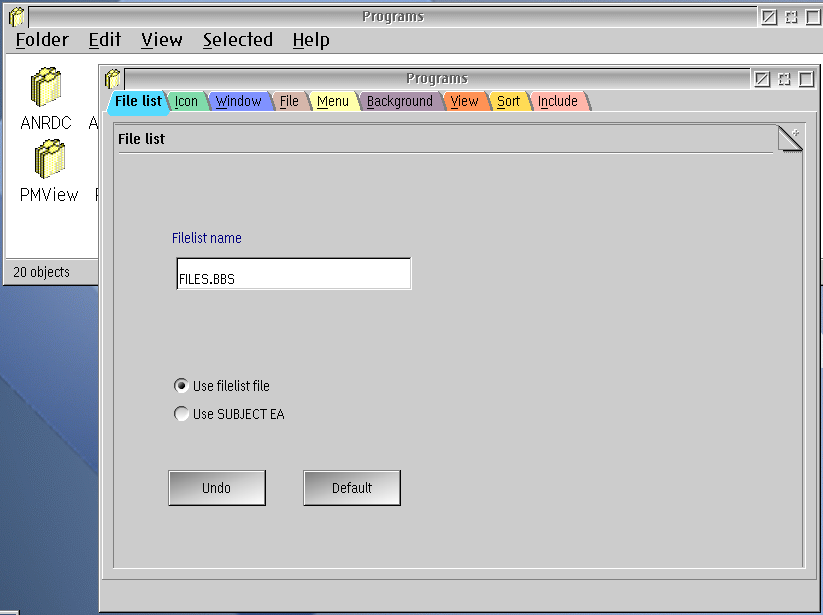The image size is (823, 615).
Task: Click the back Programs window system-menu icon
Action: pos(16,17)
